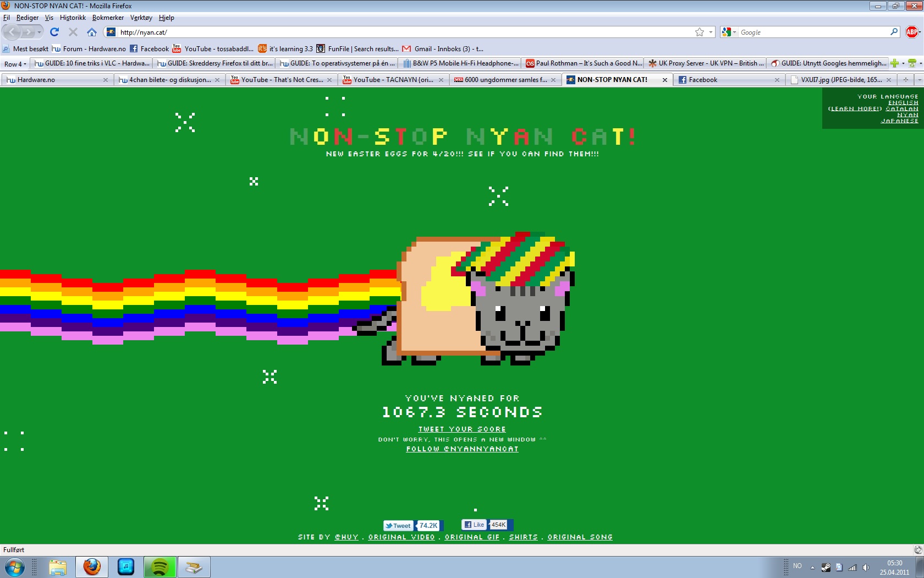
Task: Click into the Google search box
Action: pyautogui.click(x=813, y=32)
